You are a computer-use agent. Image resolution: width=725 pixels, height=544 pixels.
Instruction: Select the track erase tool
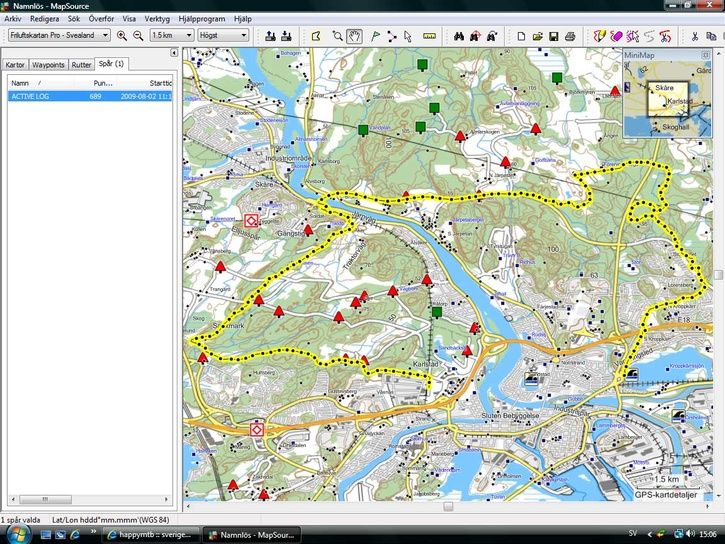616,36
